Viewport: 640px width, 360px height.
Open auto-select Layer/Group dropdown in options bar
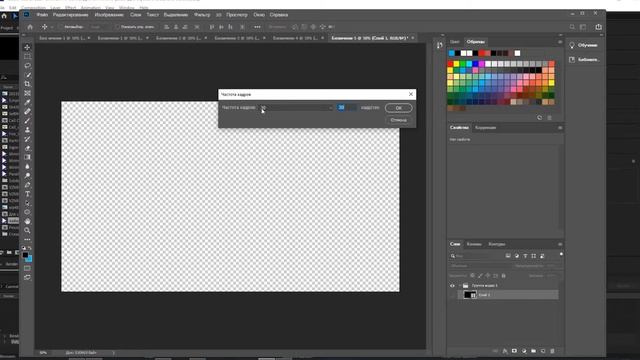coord(99,27)
